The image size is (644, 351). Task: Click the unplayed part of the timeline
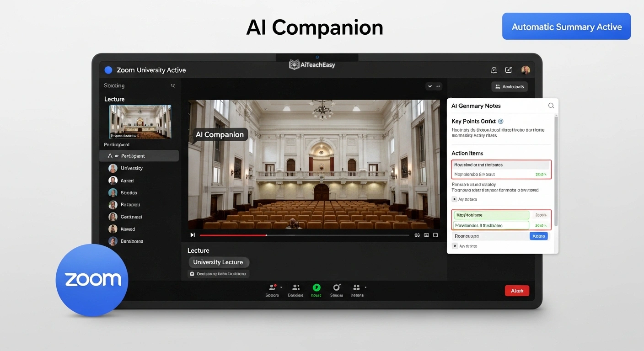(x=338, y=235)
